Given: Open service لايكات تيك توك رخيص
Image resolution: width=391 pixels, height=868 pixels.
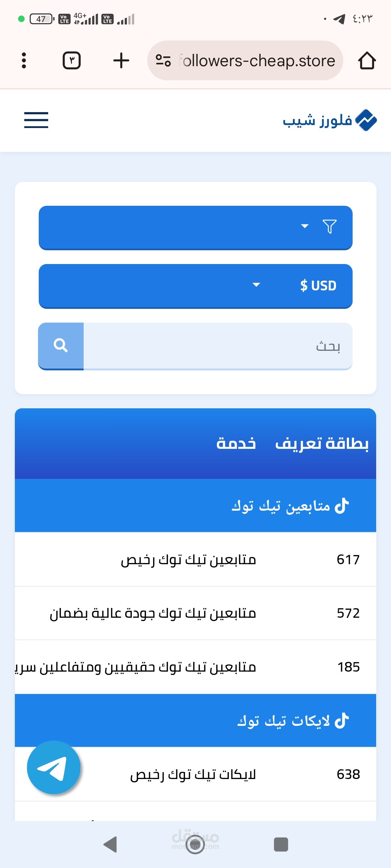Looking at the screenshot, I should 193,775.
